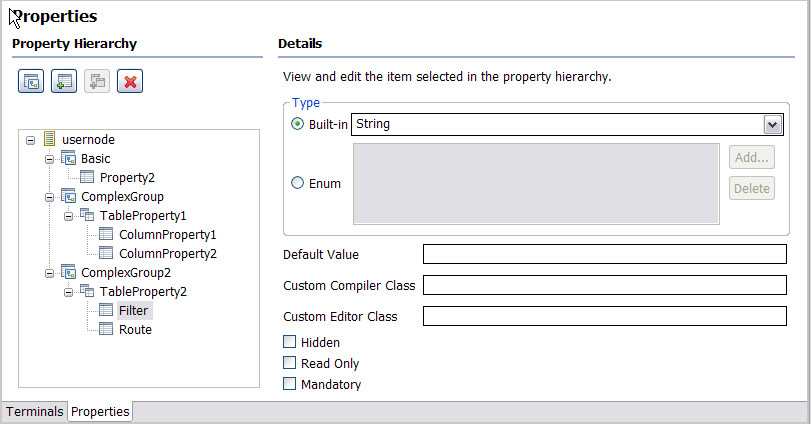Select the TableProperty1 tree label
This screenshot has width=811, height=424.
(x=143, y=216)
